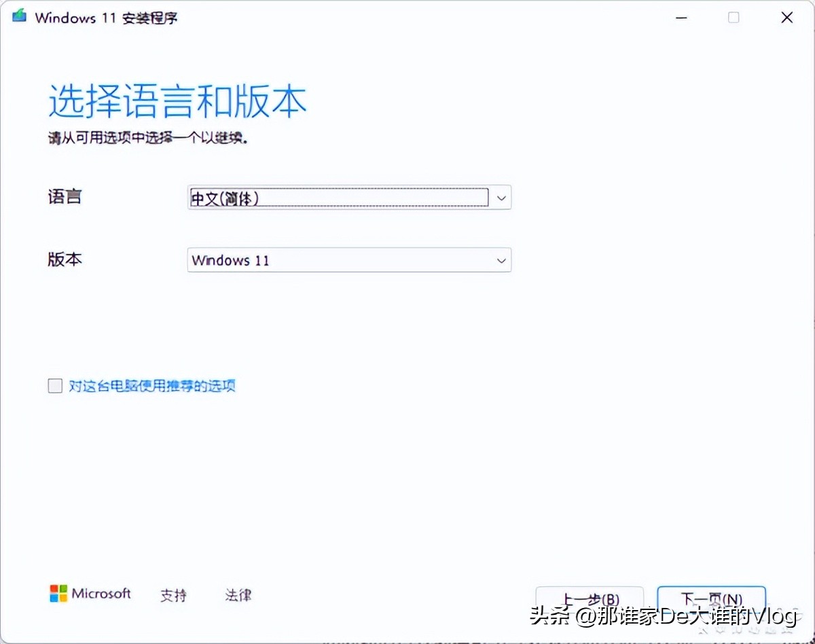Click the 法律 link at the bottom
The image size is (815, 644).
pos(238,595)
